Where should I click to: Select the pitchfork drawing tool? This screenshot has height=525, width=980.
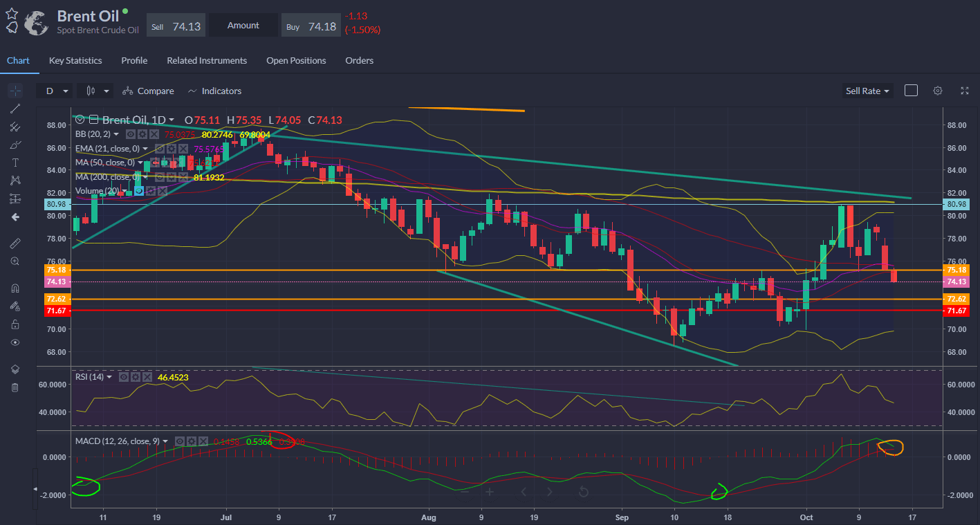click(x=15, y=127)
